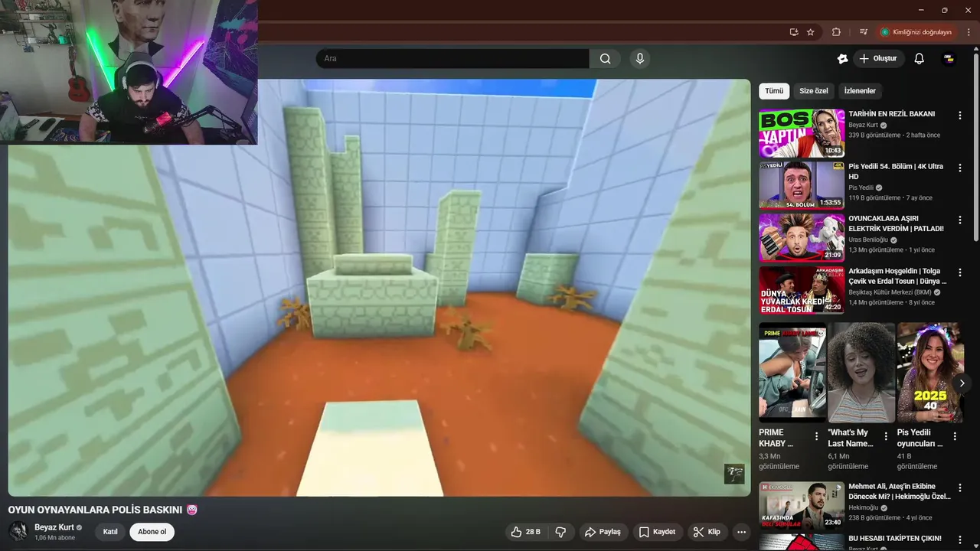Viewport: 980px width, 551px height.
Task: Open options for Pis Yedili 54. Bölüm
Action: tap(960, 168)
